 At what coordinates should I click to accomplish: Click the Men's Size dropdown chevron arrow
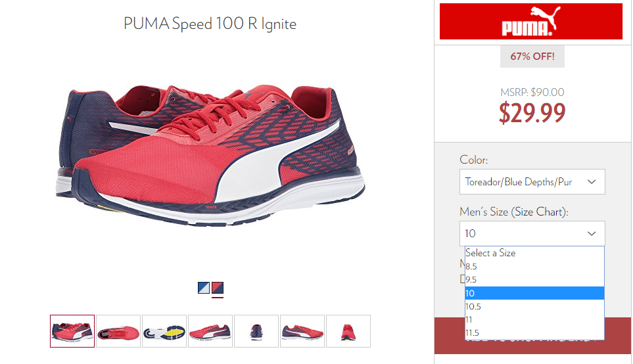(592, 234)
